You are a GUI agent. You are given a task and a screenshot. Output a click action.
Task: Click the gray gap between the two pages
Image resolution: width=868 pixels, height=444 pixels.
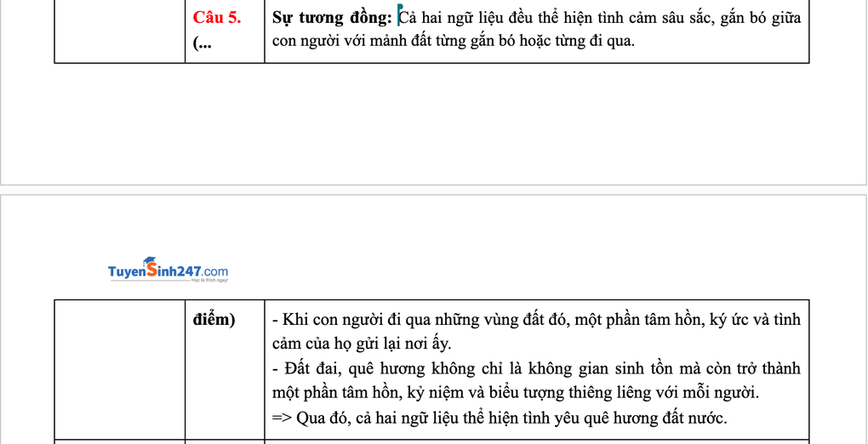pos(434,190)
